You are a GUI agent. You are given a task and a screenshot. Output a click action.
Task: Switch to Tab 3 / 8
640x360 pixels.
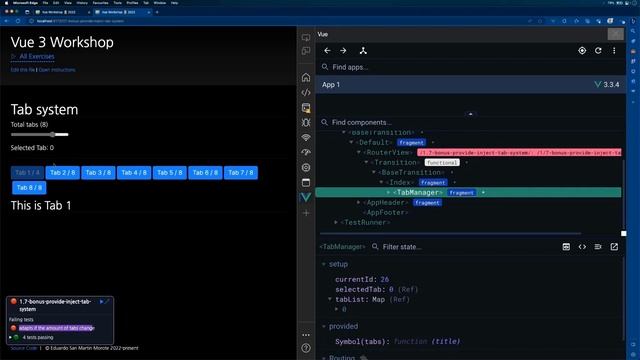click(x=98, y=173)
